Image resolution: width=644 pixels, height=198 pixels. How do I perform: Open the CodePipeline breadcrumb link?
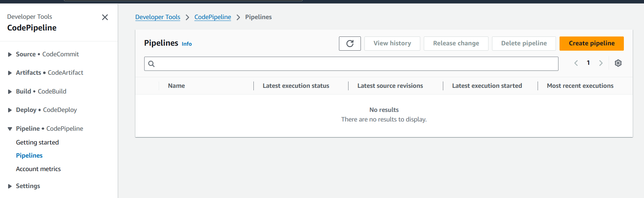[x=213, y=17]
